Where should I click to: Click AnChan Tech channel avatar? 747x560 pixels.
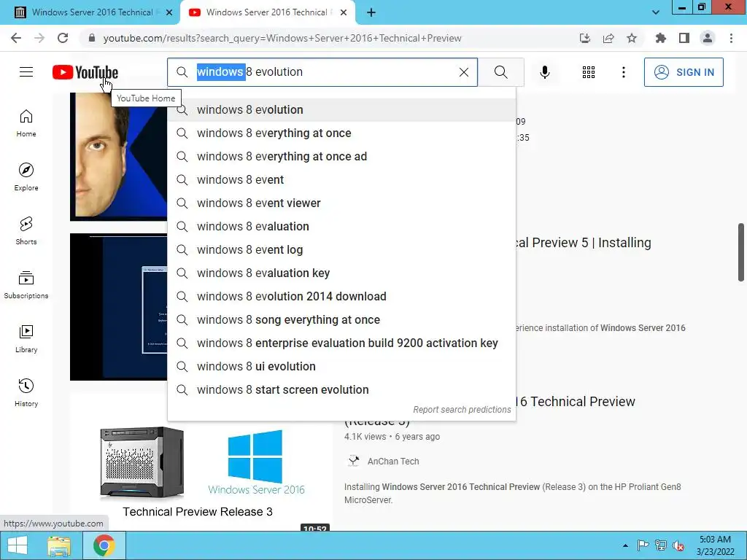(354, 461)
